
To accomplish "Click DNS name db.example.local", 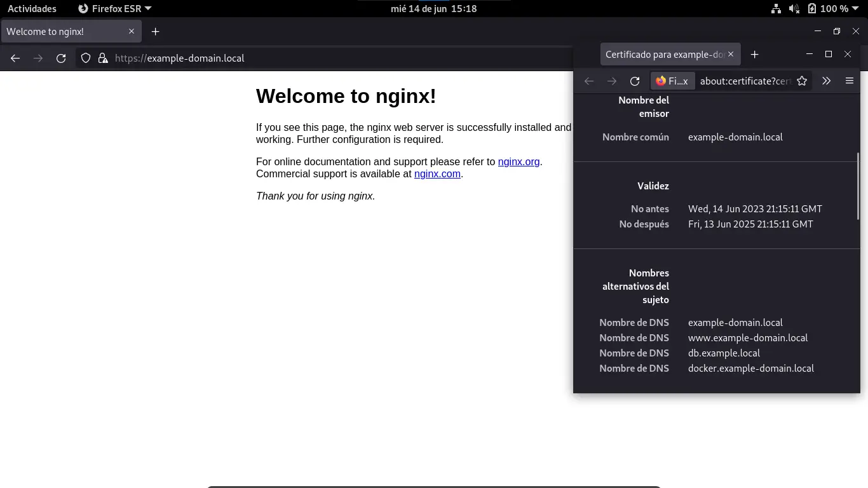I will 724,353.
